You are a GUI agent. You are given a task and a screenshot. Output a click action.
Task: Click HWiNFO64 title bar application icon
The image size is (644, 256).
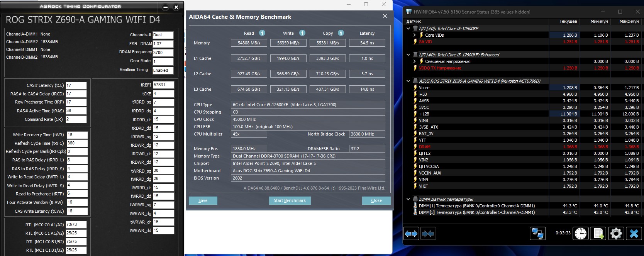coord(409,12)
